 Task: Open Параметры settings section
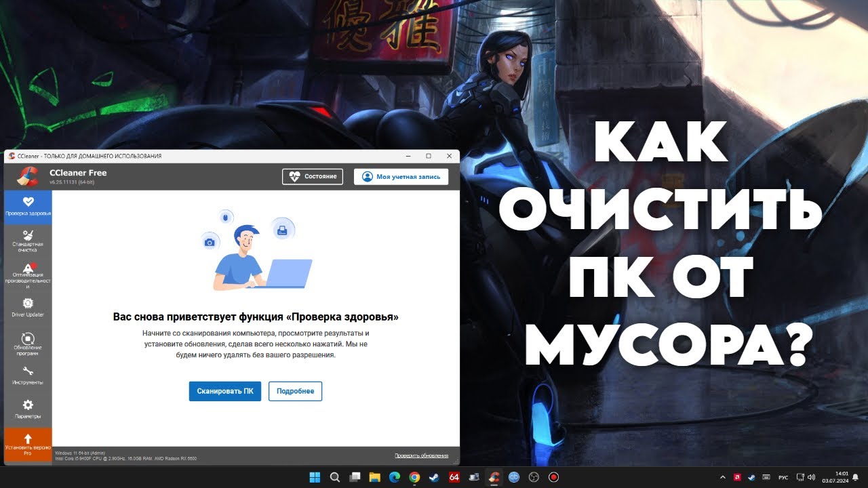click(x=28, y=409)
